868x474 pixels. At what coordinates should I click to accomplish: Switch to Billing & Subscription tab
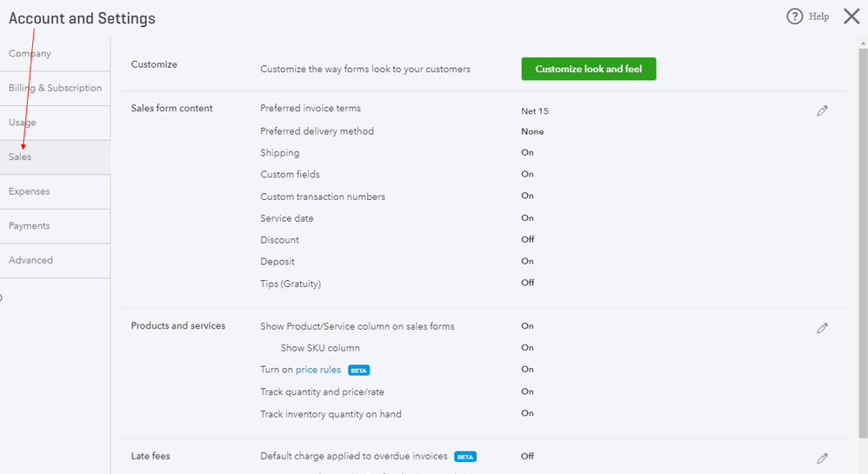pyautogui.click(x=56, y=88)
